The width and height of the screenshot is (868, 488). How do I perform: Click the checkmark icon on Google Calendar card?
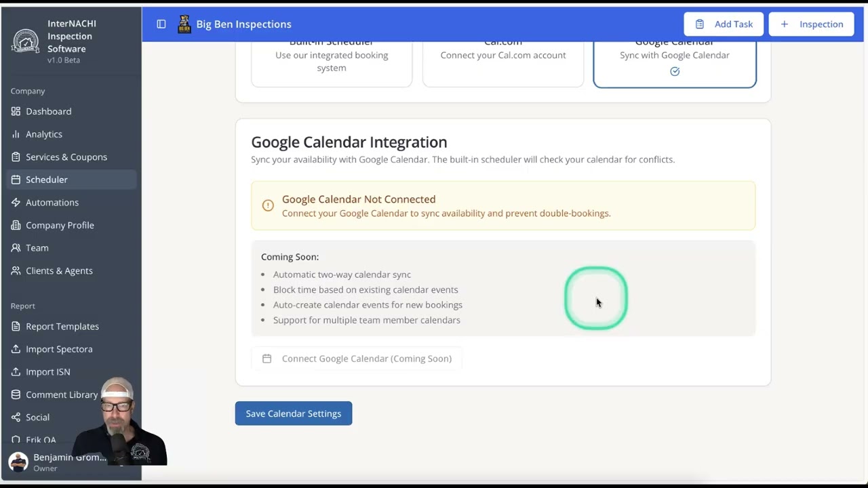click(x=675, y=71)
